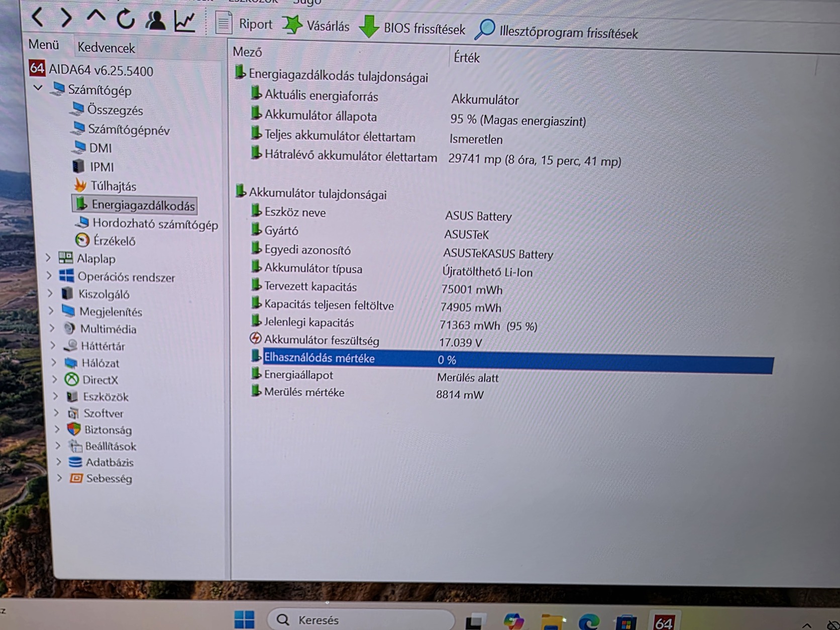Open BIOS frissítések updates

[412, 28]
